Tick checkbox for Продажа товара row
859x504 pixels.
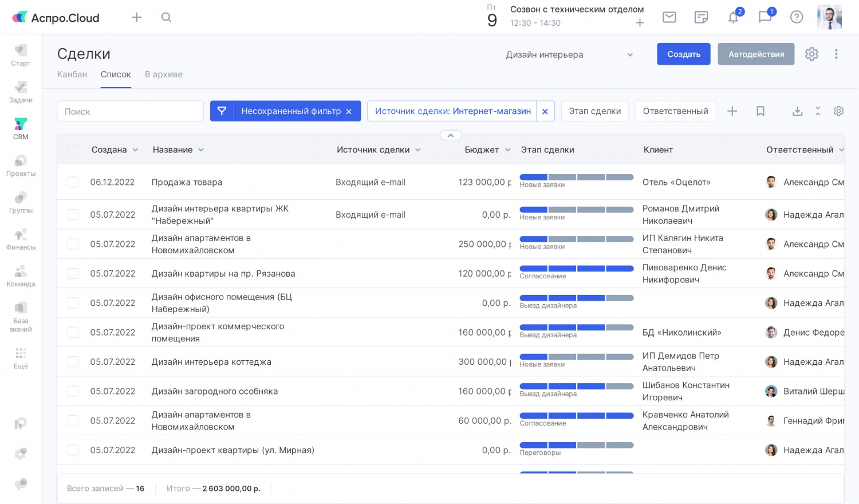coord(73,182)
